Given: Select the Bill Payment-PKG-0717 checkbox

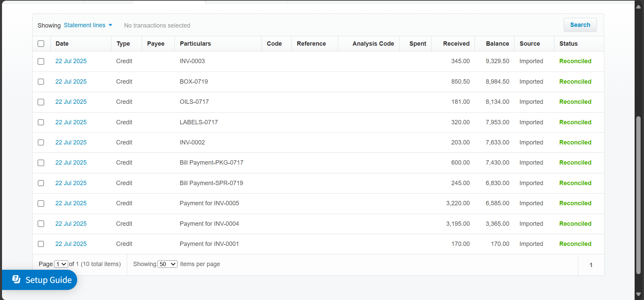Looking at the screenshot, I should point(41,163).
